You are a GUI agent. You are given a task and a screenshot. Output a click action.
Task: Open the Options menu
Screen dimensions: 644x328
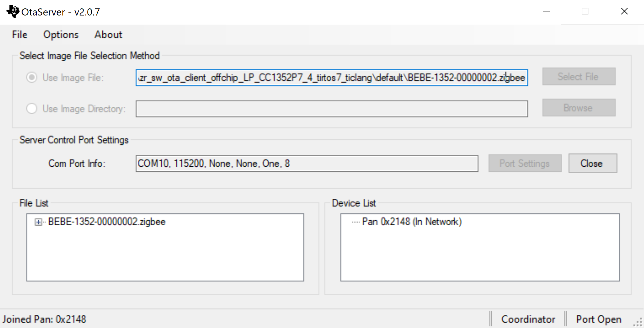61,35
